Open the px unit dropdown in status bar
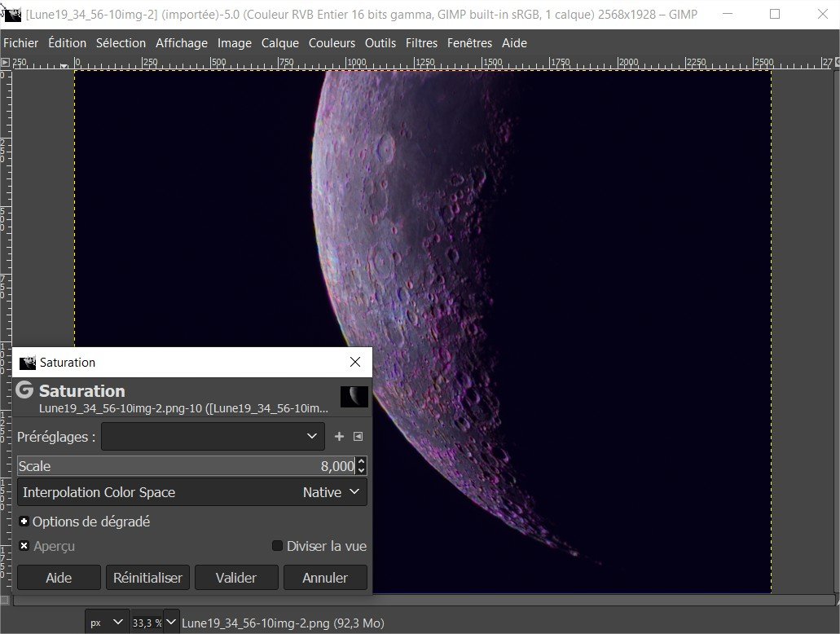 [107, 623]
